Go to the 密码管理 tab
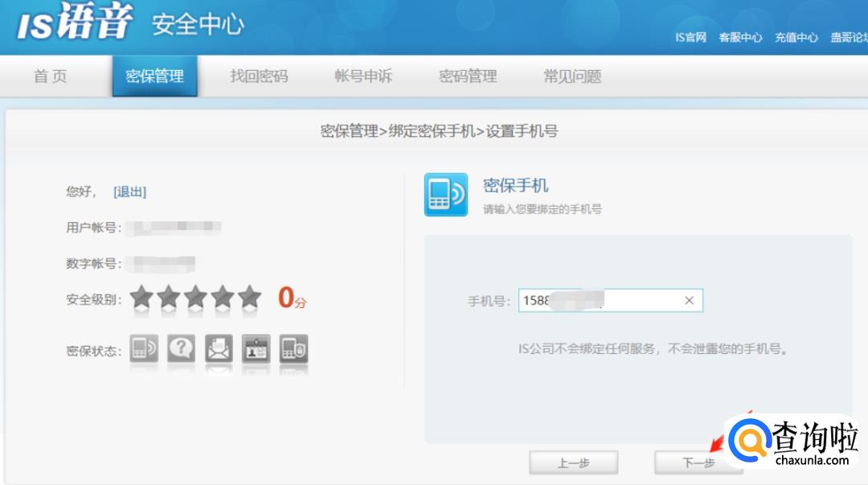The width and height of the screenshot is (868, 485). pyautogui.click(x=468, y=76)
